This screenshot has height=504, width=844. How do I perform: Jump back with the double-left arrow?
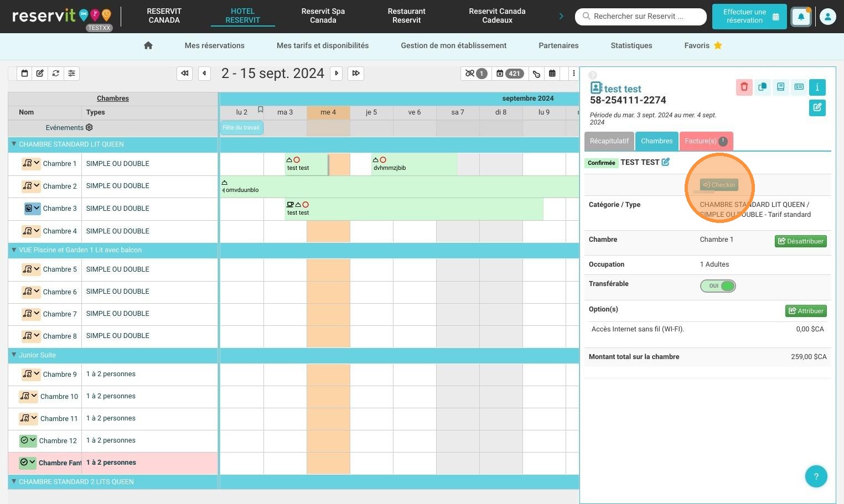point(185,73)
